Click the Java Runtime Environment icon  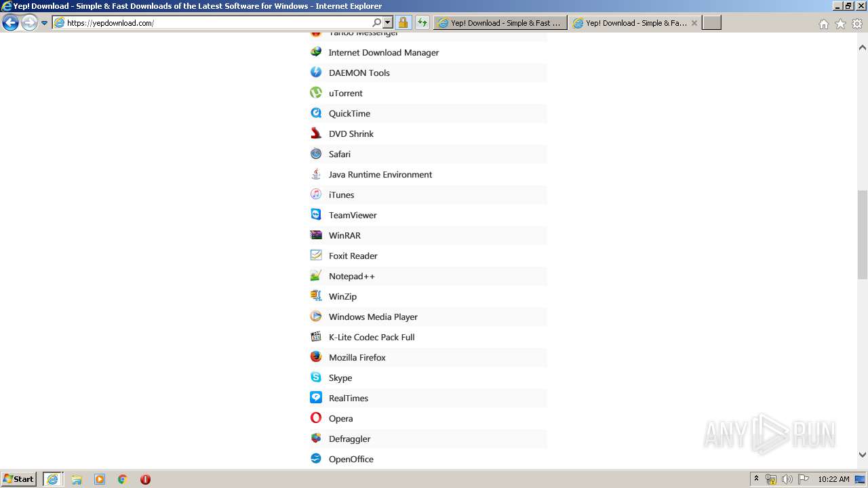(316, 174)
